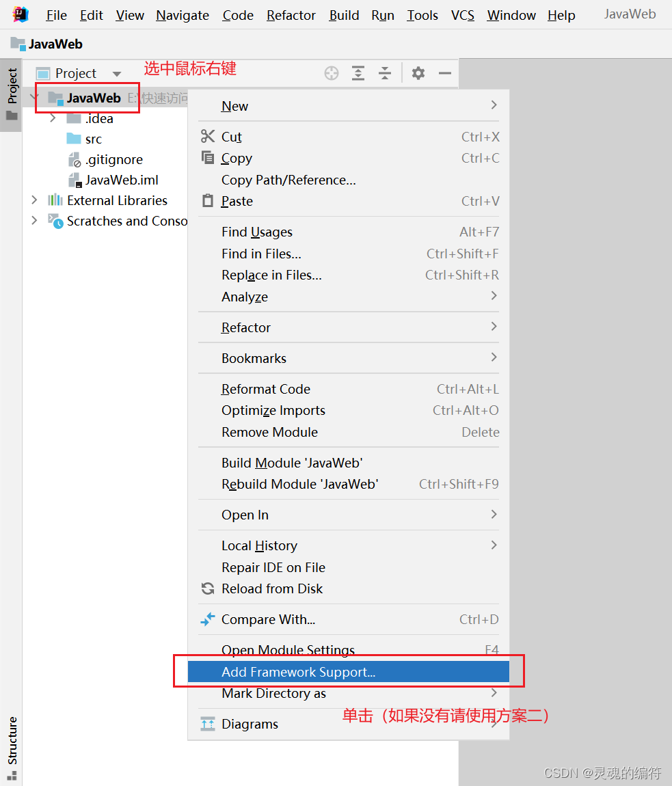
Task: Click the JavaWeb.iml file icon
Action: (x=75, y=180)
